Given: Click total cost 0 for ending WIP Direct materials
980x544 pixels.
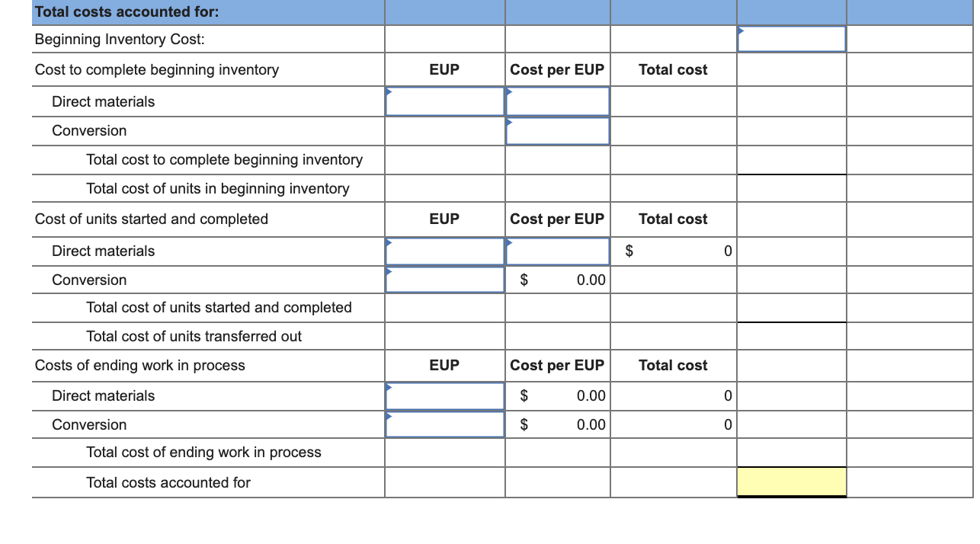Looking at the screenshot, I should pos(673,395).
